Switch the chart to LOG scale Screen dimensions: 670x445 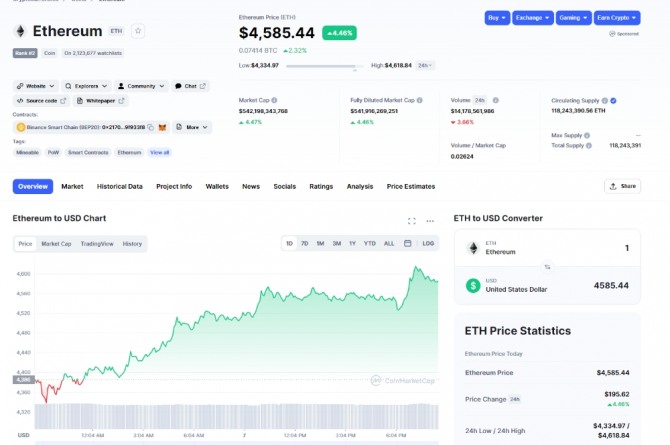428,243
